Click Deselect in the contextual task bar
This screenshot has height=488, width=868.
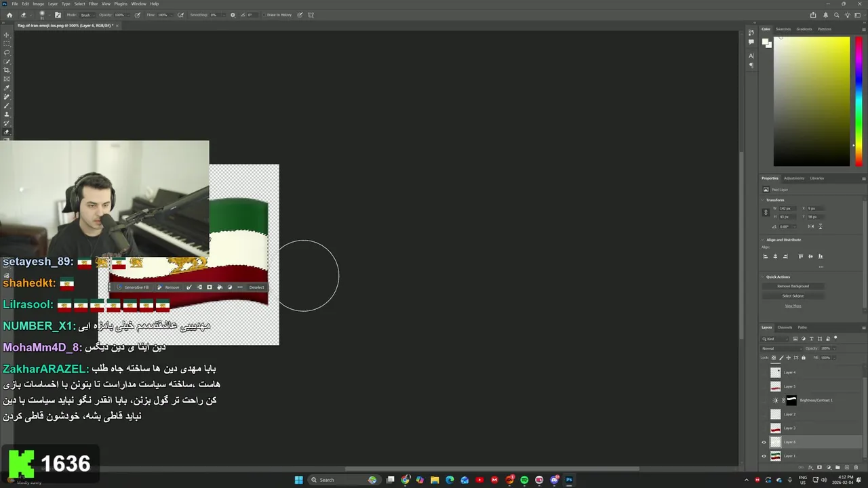tap(256, 287)
